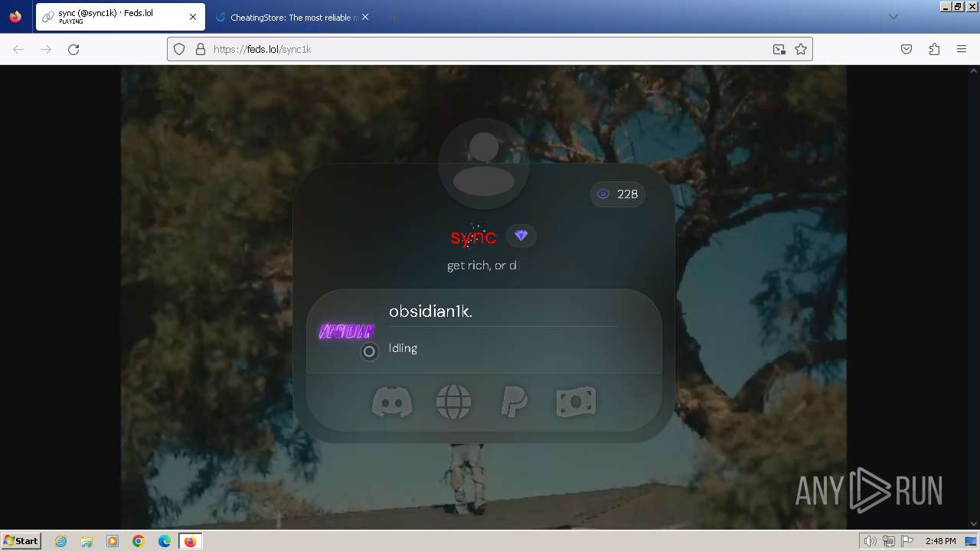980x551 pixels.
Task: Open the Extensions puzzle icon
Action: point(934,49)
